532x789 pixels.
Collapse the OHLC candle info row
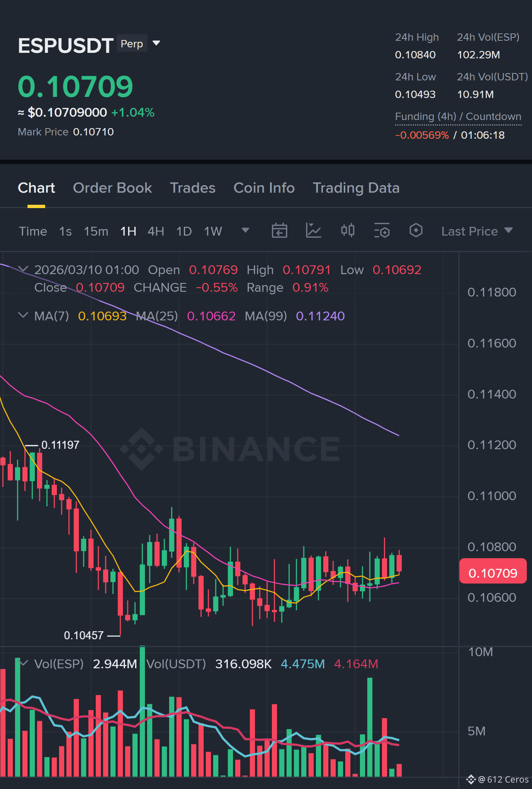tap(23, 269)
